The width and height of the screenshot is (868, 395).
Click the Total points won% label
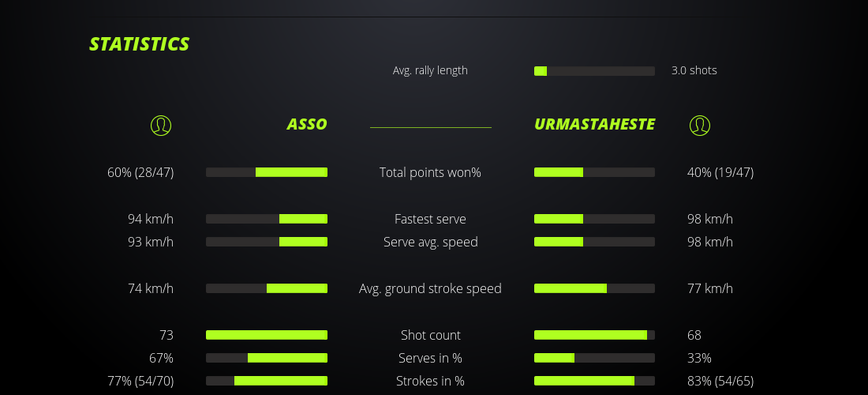[430, 172]
